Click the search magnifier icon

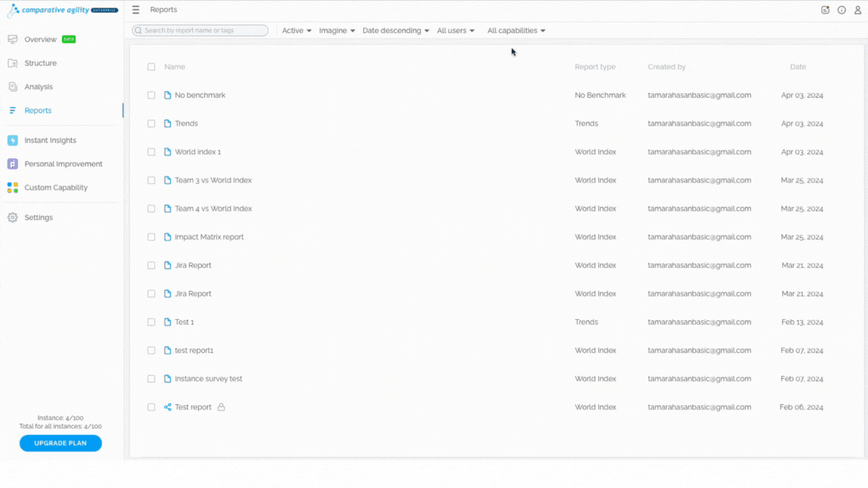[139, 30]
